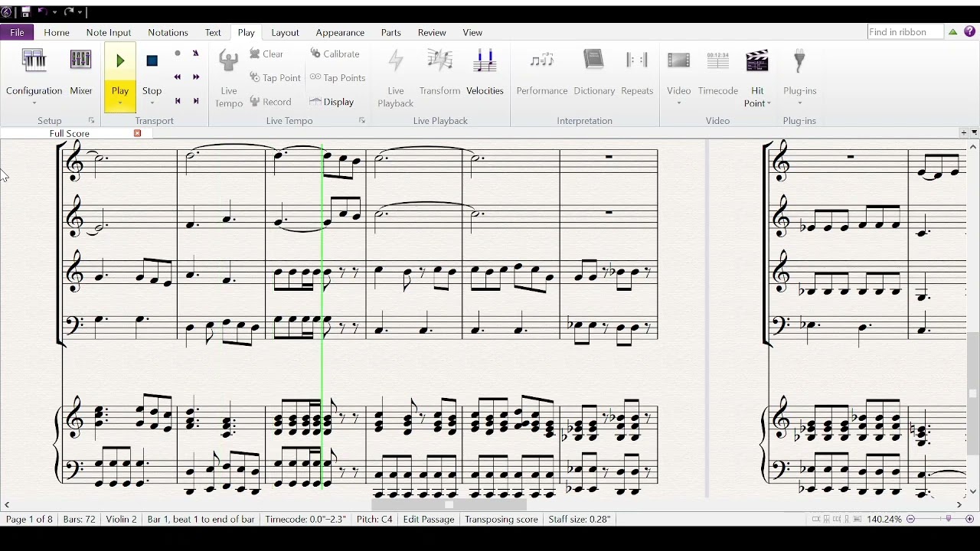Switch to the Note Input tab
Viewport: 980px width, 551px height.
(109, 32)
